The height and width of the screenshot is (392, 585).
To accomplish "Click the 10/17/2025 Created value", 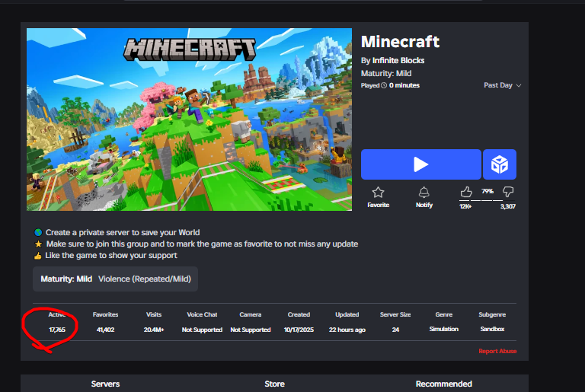I will click(x=299, y=330).
